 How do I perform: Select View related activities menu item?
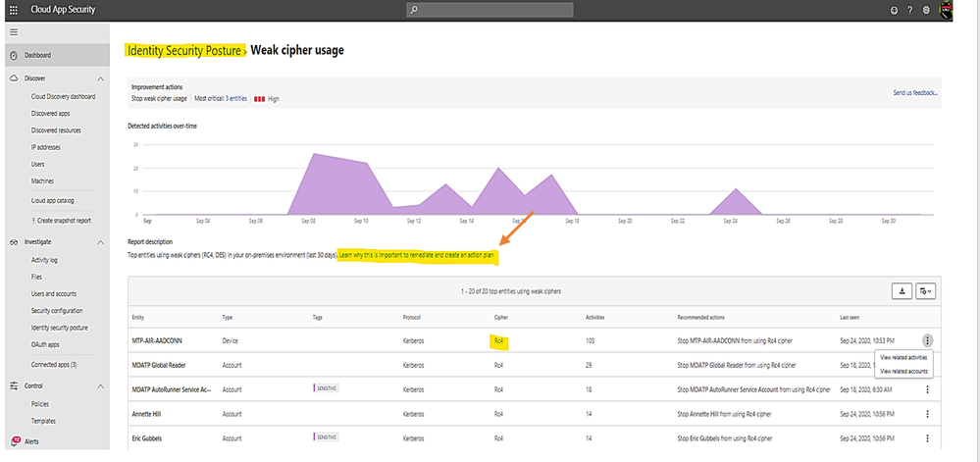(903, 358)
